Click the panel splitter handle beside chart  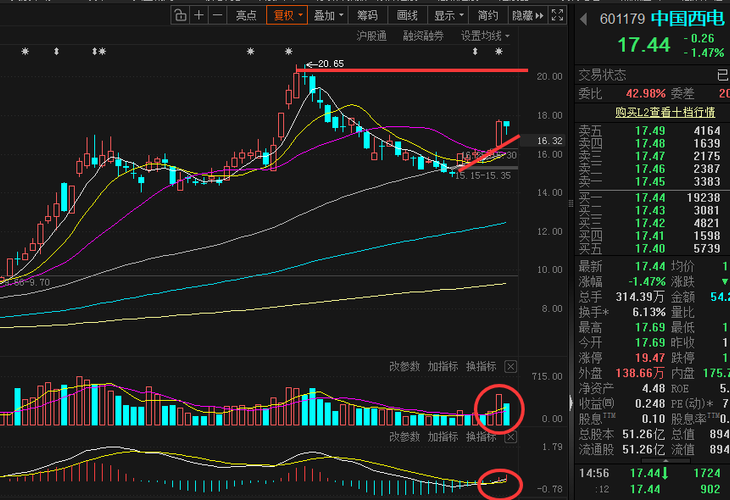point(571,203)
